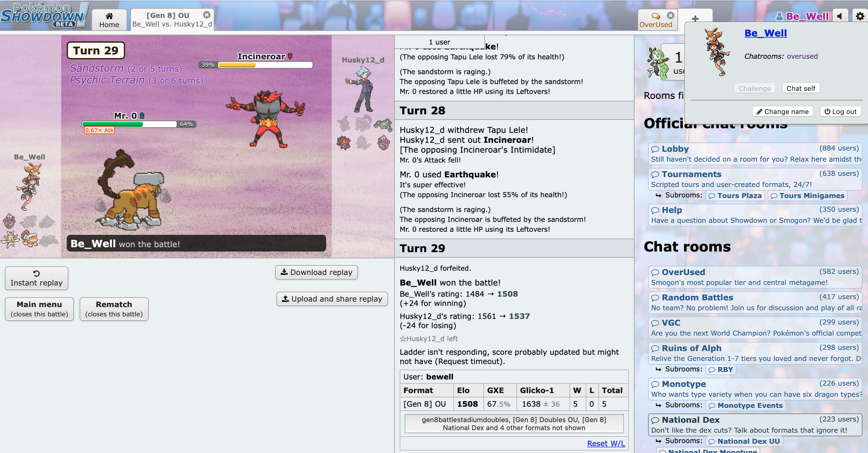The width and height of the screenshot is (868, 453).
Task: Open Tours Minigames subroom
Action: tap(807, 196)
